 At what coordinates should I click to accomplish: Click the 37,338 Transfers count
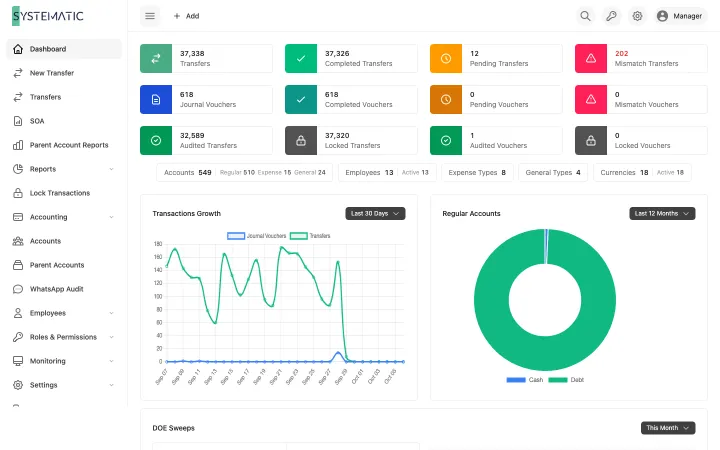tap(192, 54)
